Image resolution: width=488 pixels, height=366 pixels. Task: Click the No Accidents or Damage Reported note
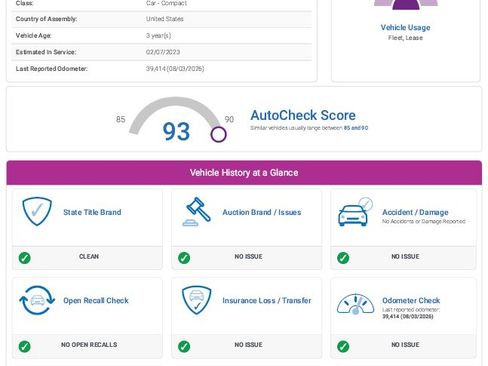pyautogui.click(x=424, y=221)
